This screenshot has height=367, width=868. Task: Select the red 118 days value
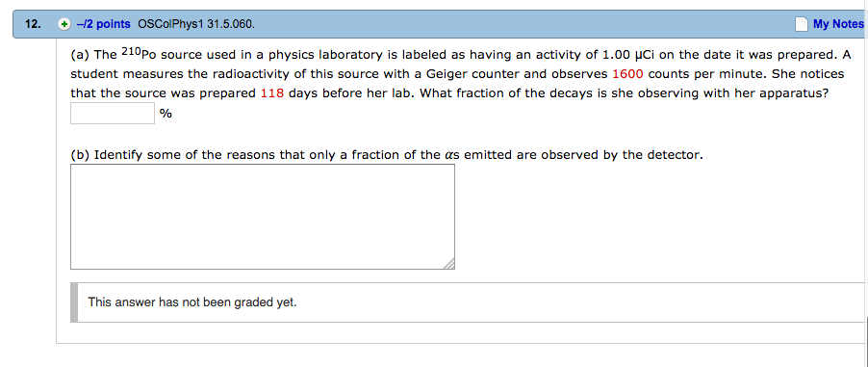pyautogui.click(x=272, y=93)
